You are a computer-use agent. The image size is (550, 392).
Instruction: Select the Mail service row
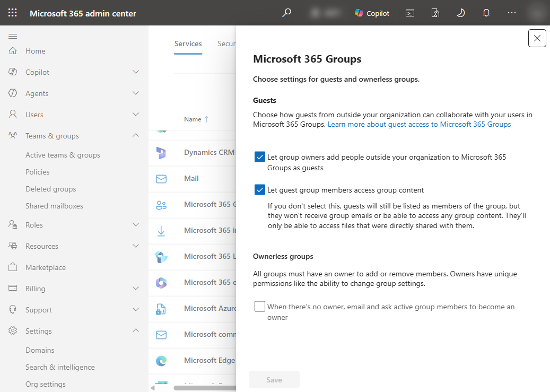(x=192, y=179)
